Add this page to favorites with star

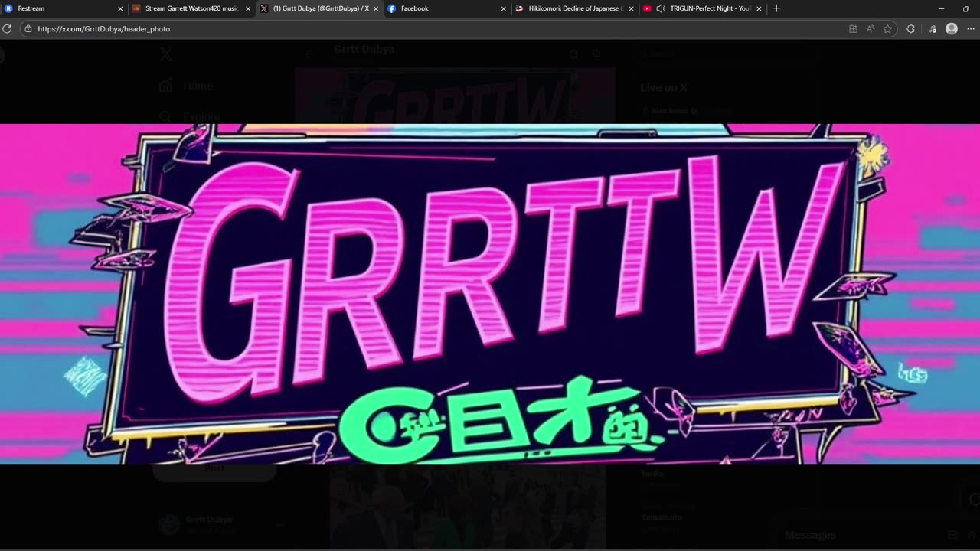point(887,28)
